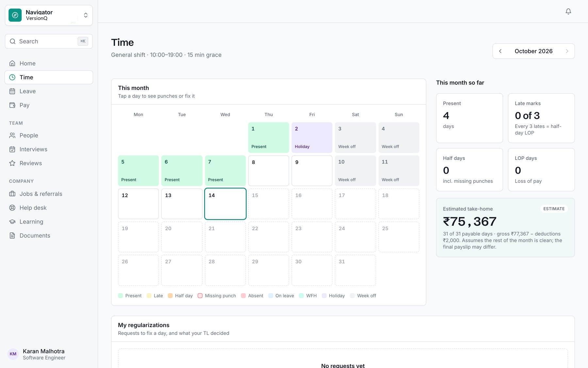588x368 pixels.
Task: Click the Home house icon
Action: tap(12, 63)
